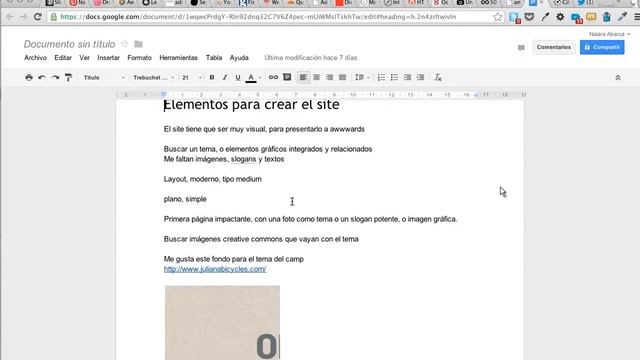View Última modificación hace 7 días history

tap(311, 58)
